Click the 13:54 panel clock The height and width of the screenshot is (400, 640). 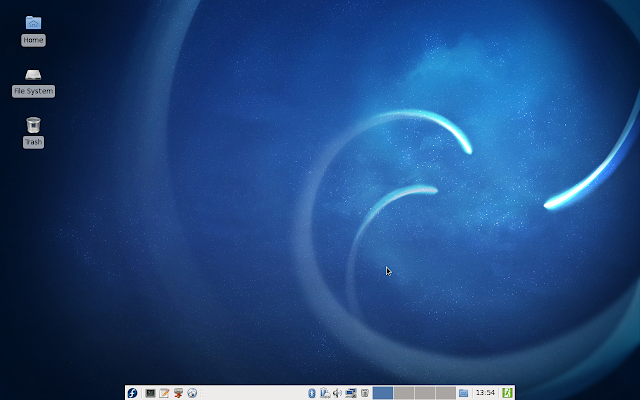coord(485,393)
